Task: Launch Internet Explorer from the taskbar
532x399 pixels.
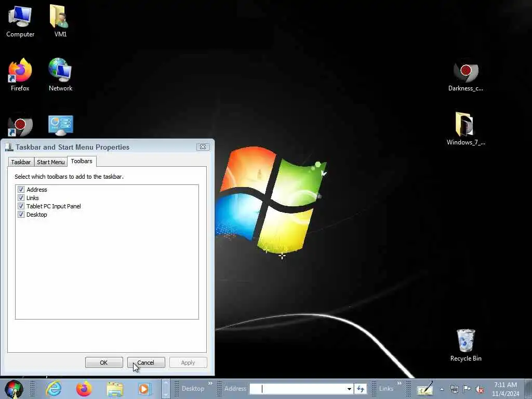Action: 54,389
